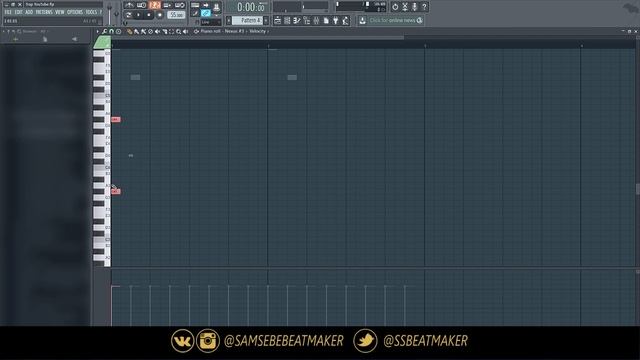Select the dotted-rectangle Select tool
Screen dimensions: 640x360
(171, 31)
